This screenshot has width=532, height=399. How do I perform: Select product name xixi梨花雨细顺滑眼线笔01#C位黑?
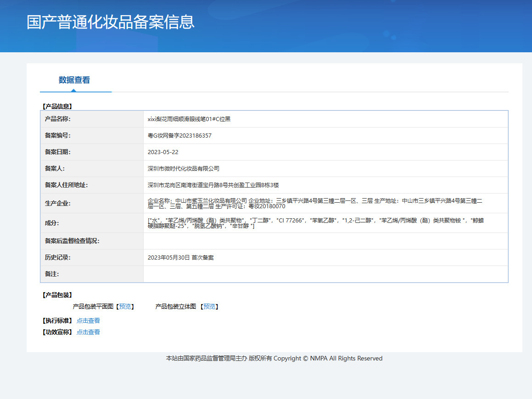coord(189,119)
